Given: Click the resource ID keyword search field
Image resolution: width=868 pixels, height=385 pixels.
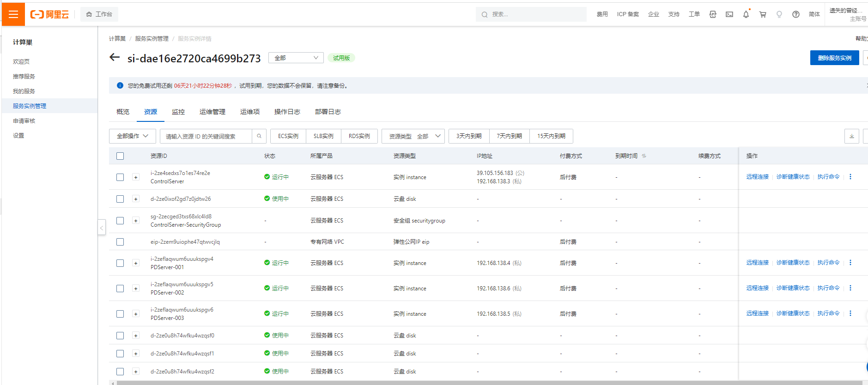Looking at the screenshot, I should [206, 136].
